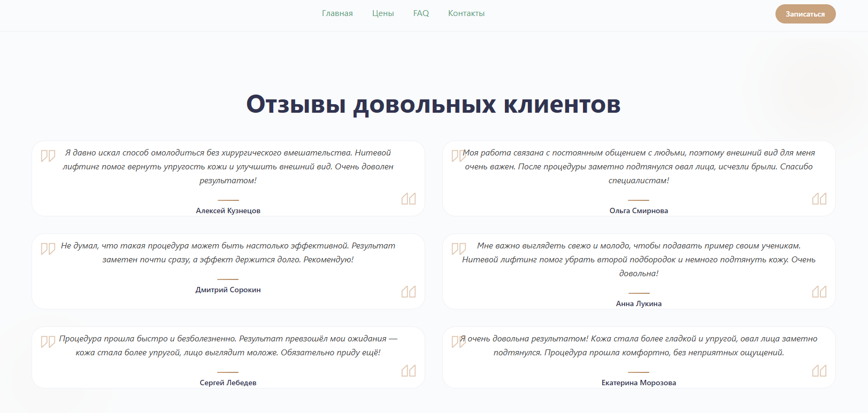Click the name Ольга Смирнова
Image resolution: width=868 pixels, height=413 pixels.
pyautogui.click(x=639, y=211)
